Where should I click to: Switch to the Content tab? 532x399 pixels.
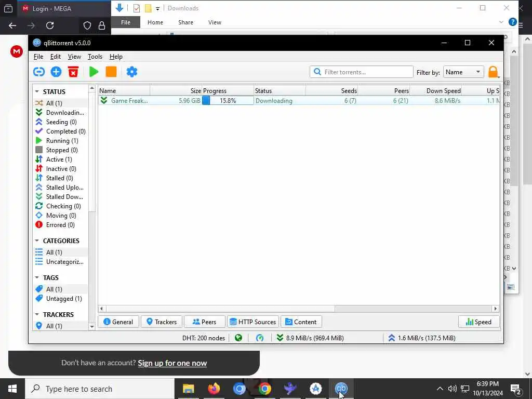[301, 322]
